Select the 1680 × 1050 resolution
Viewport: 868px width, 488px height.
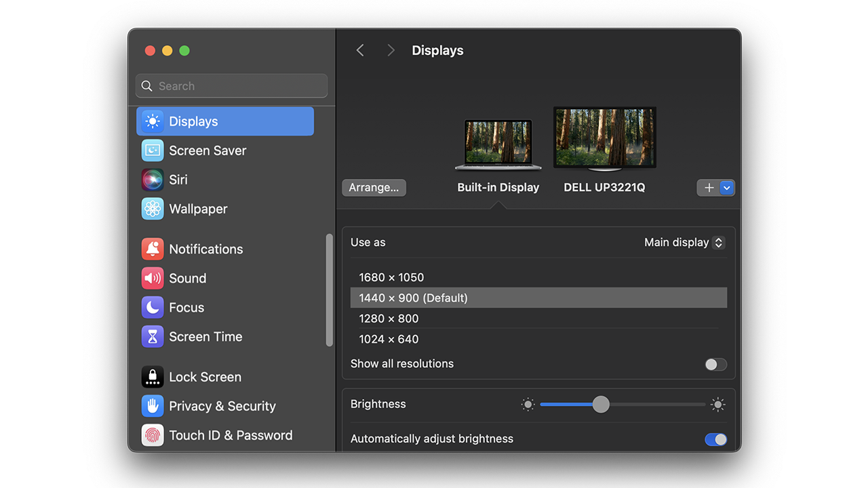pyautogui.click(x=392, y=277)
